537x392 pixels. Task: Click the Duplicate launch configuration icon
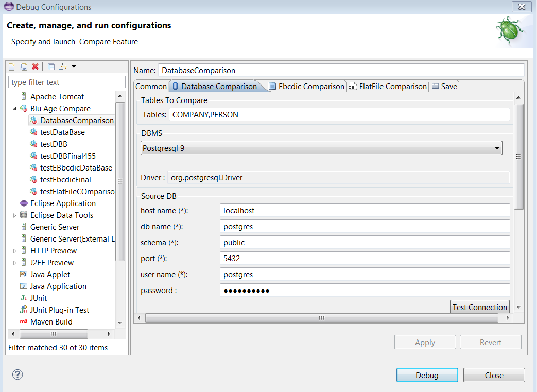(x=23, y=66)
